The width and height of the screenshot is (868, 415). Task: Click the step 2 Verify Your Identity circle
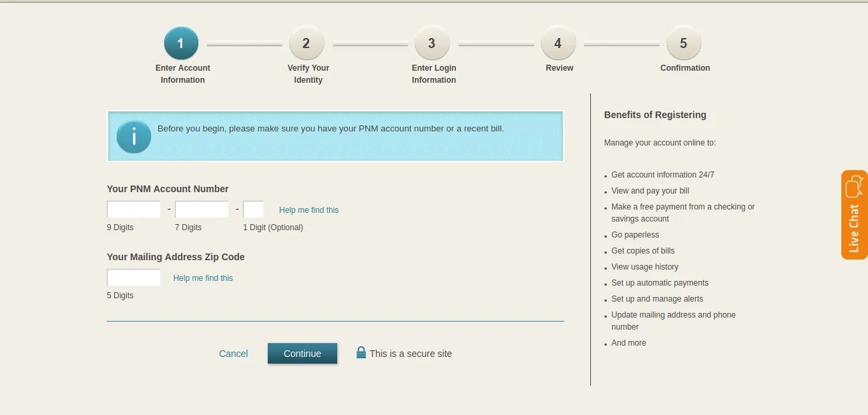(x=306, y=42)
